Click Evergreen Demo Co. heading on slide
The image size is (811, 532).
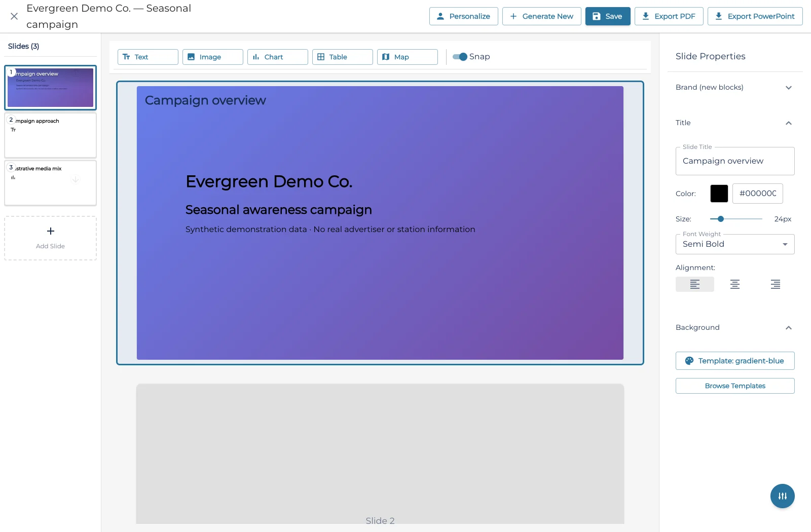[x=269, y=181]
